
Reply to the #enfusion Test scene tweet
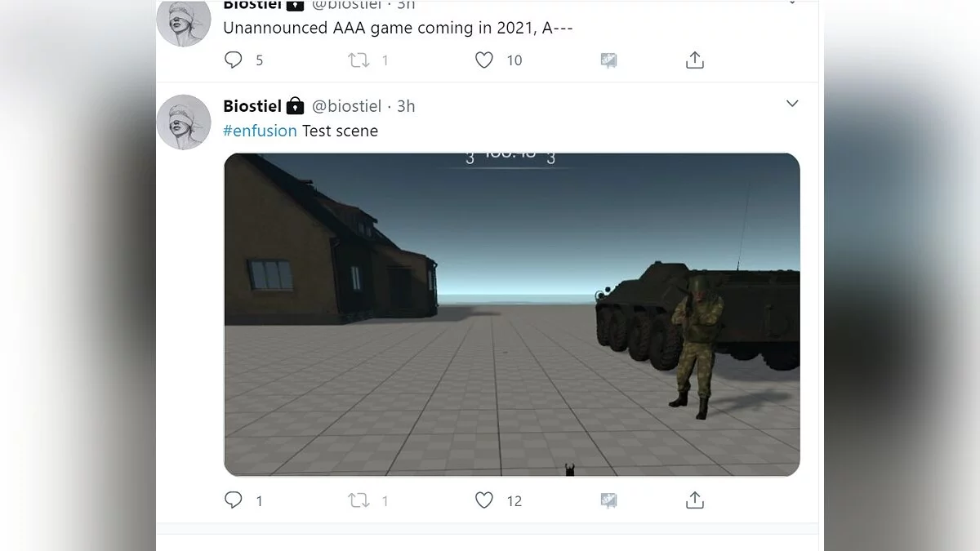234,500
